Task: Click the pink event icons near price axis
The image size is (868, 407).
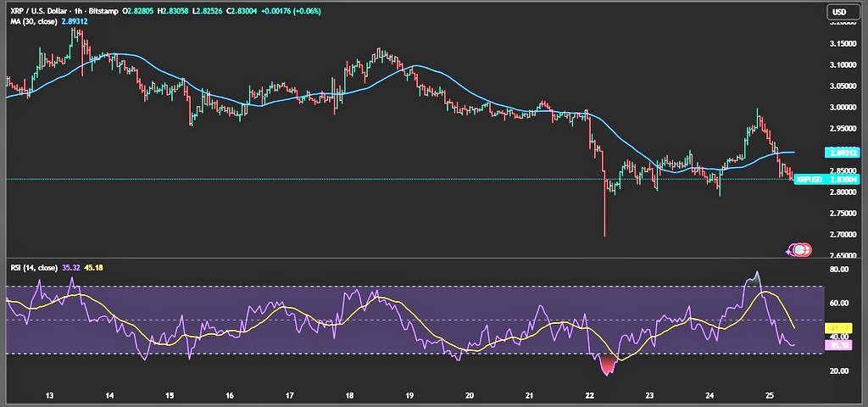Action: click(x=800, y=249)
